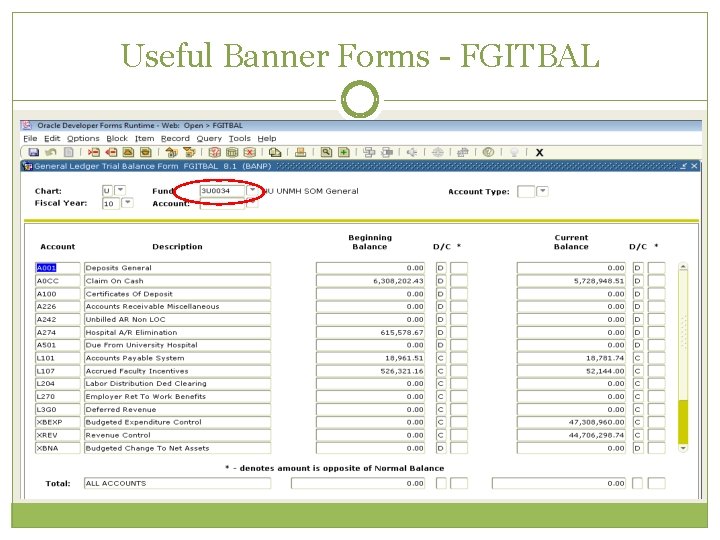The image size is (720, 540).
Task: Click the Save disk icon
Action: pyautogui.click(x=34, y=152)
